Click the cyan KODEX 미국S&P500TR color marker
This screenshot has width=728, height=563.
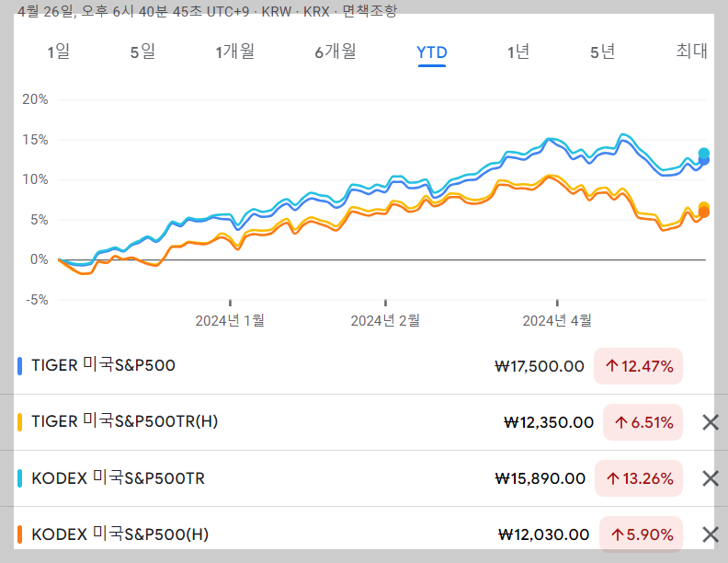click(x=19, y=478)
